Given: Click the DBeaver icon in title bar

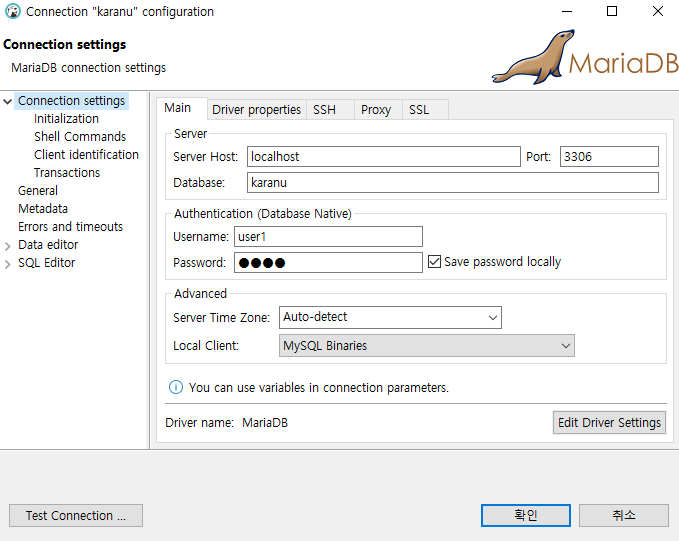Looking at the screenshot, I should pos(13,11).
